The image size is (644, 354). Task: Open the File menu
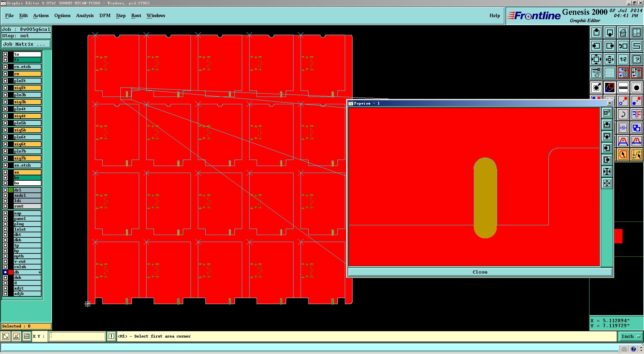click(9, 15)
